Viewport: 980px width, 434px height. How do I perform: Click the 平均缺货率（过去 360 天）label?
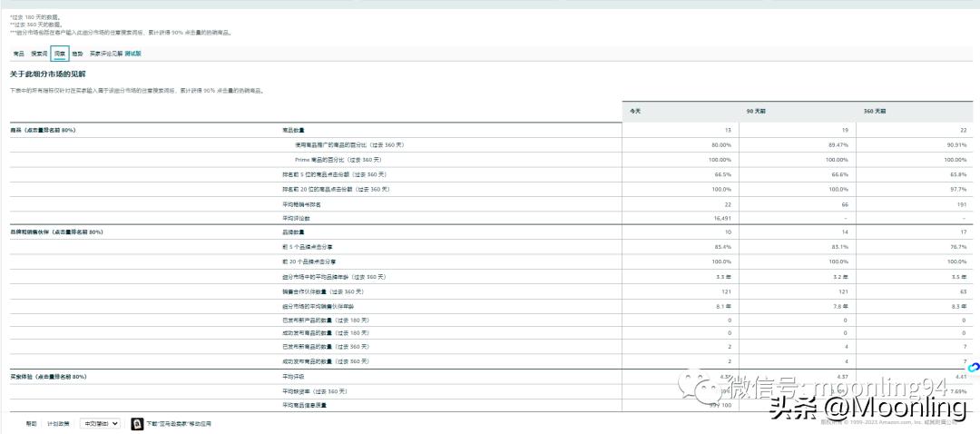point(317,391)
